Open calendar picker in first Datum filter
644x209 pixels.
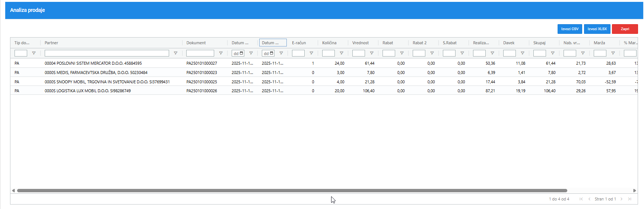pos(241,53)
